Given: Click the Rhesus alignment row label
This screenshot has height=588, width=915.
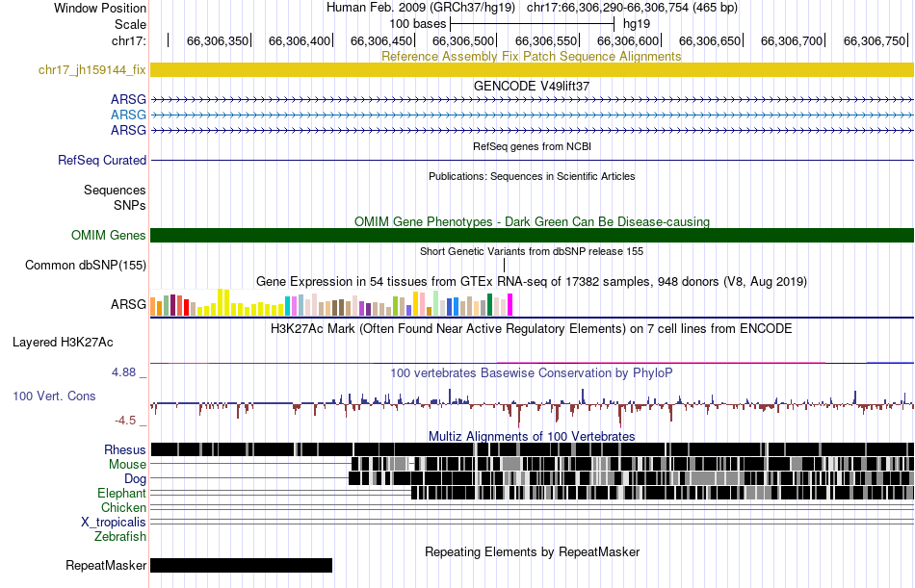Looking at the screenshot, I should pos(125,449).
